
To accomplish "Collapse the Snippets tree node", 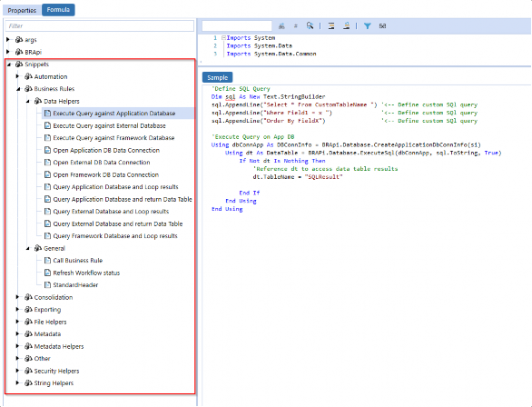I will tap(9, 65).
